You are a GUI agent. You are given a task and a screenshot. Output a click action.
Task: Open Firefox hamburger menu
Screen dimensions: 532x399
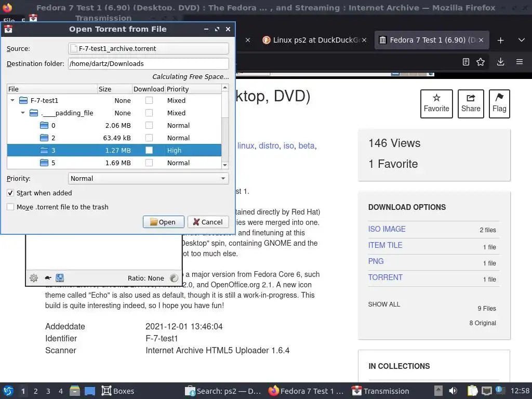(520, 62)
